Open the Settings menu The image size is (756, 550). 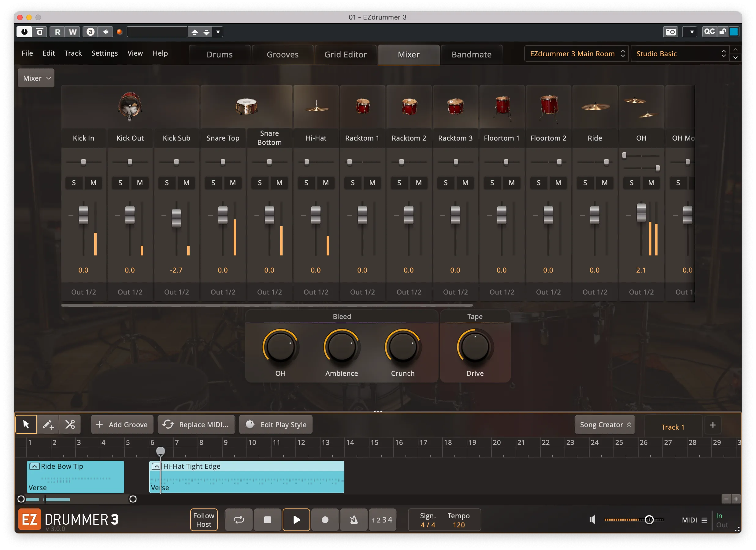pyautogui.click(x=104, y=53)
